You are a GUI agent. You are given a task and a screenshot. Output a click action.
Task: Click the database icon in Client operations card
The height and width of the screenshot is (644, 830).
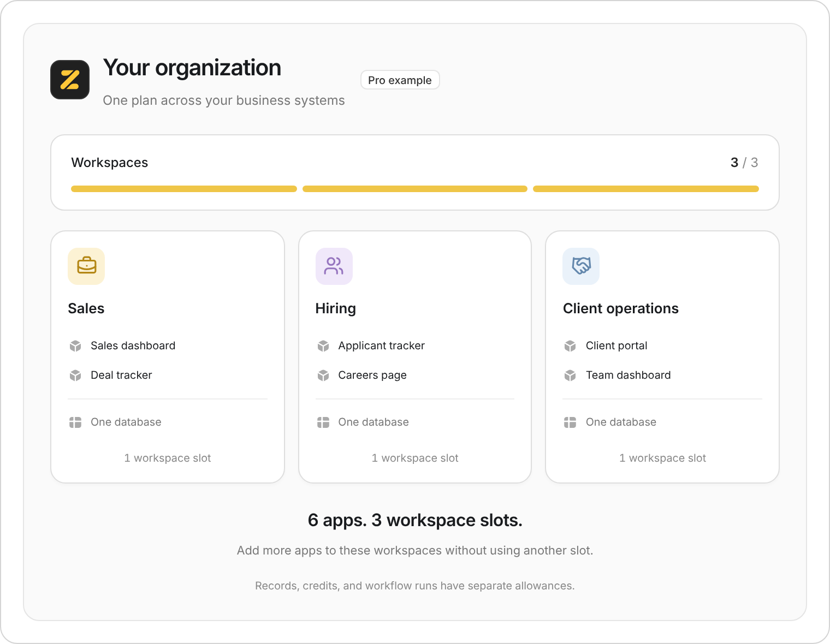click(x=570, y=422)
